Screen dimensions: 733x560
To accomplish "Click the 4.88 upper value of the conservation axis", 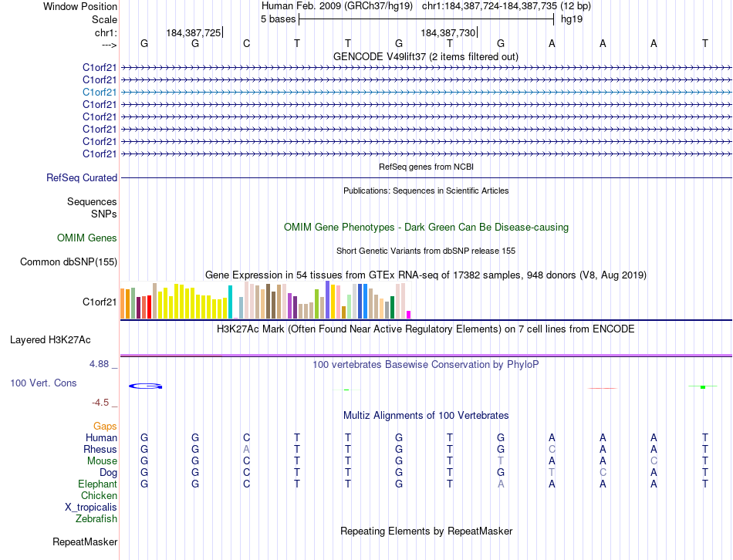I will pos(99,363).
